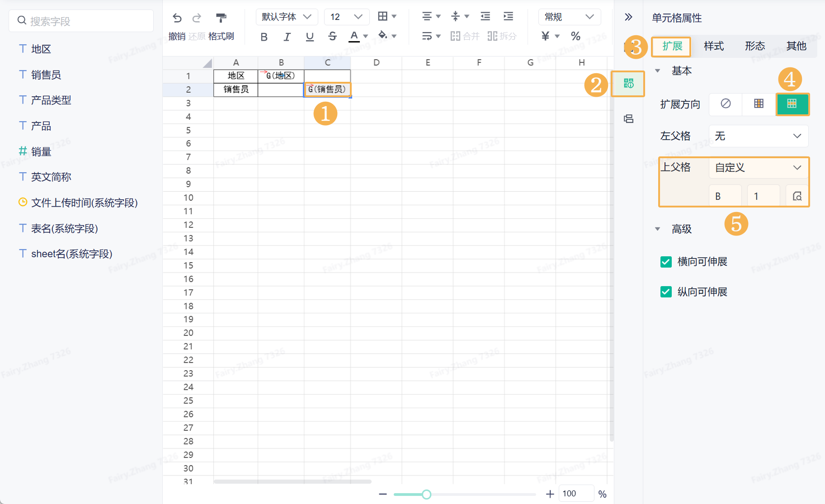
Task: Uncheck the 纵向可伸展 checkbox
Action: pyautogui.click(x=666, y=292)
